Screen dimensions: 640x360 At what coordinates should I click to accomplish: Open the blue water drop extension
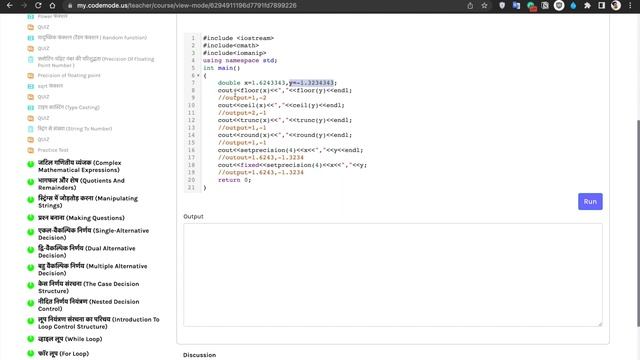(x=573, y=6)
